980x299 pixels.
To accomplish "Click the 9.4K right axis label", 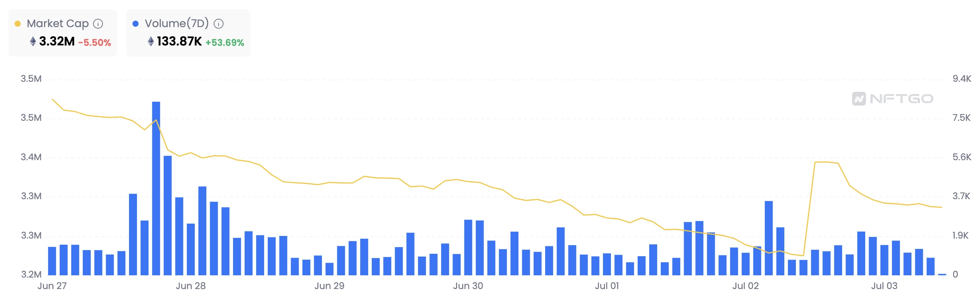I will [x=962, y=79].
